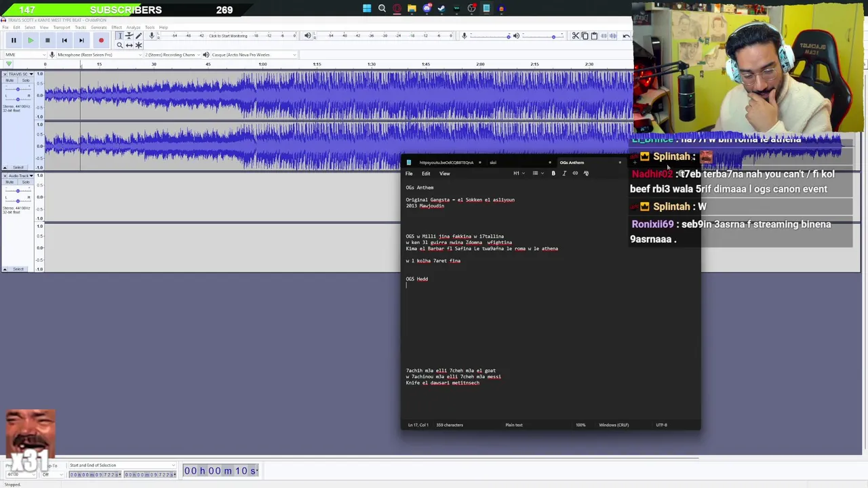This screenshot has height=488, width=868.
Task: Add a new Notepad tab with plus
Action: (x=635, y=163)
